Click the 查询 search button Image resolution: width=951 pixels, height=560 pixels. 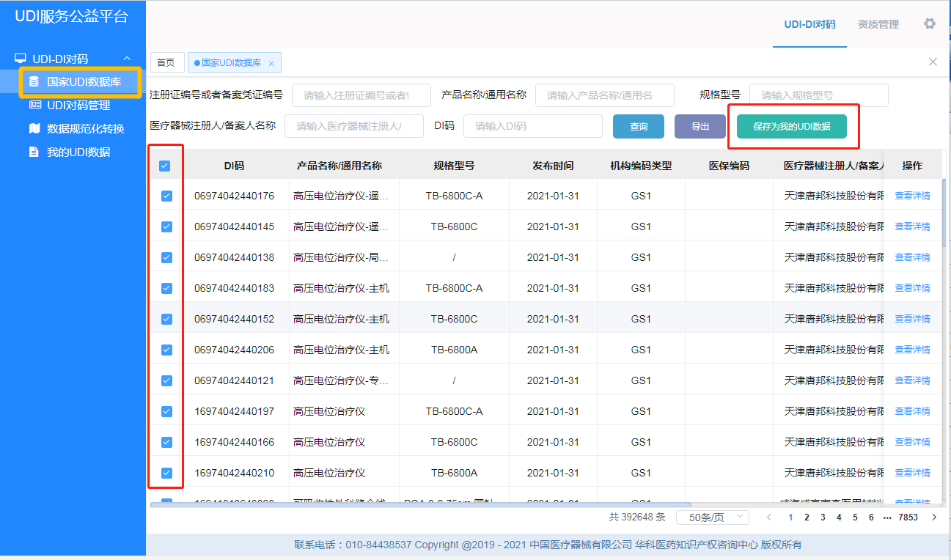638,127
